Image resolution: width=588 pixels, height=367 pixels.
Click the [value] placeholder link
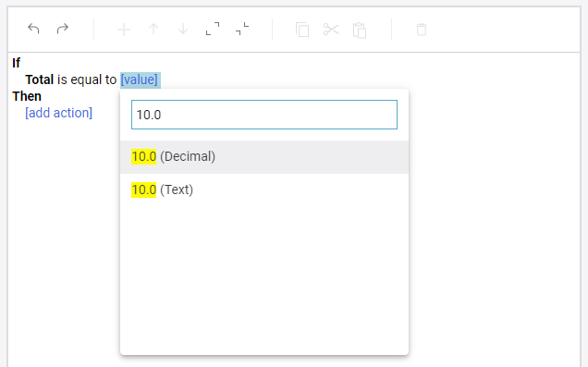139,80
